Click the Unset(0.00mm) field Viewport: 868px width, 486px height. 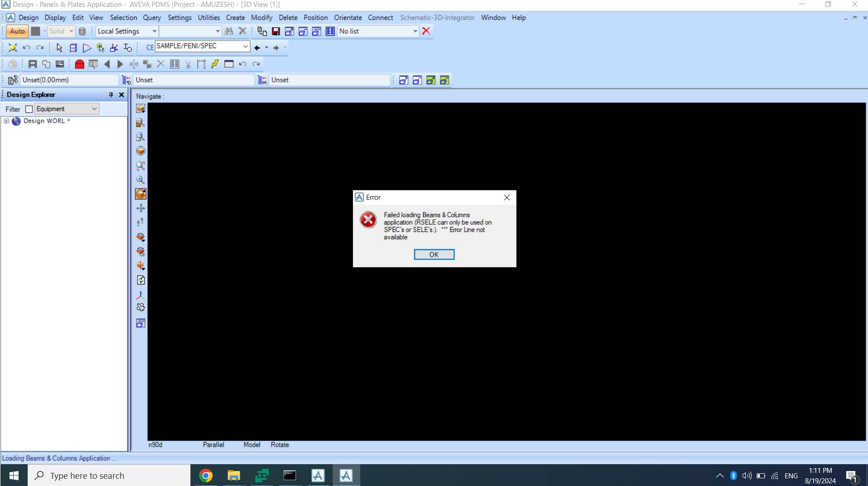[x=69, y=80]
